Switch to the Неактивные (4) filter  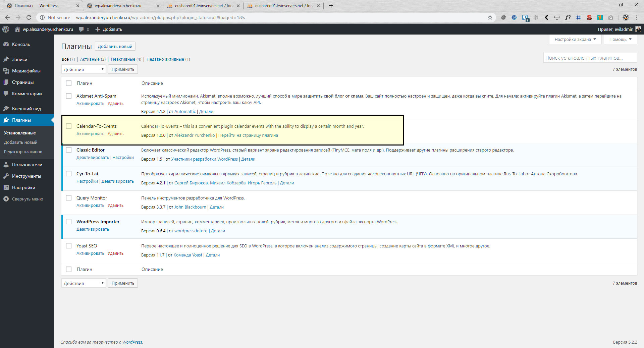126,59
